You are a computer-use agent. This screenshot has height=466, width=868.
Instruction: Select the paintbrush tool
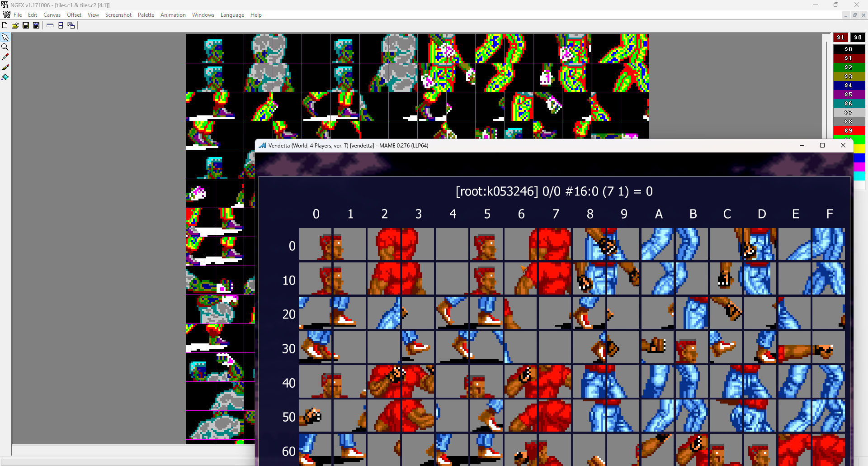5,67
